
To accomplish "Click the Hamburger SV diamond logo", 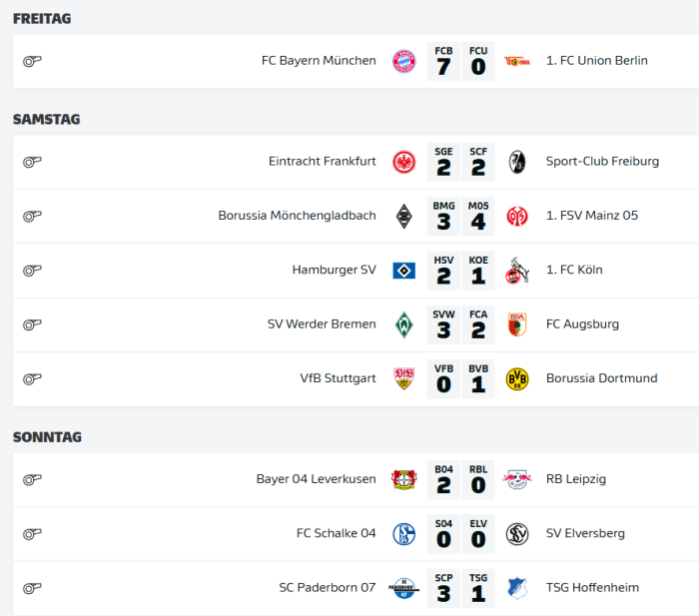I will [x=403, y=271].
